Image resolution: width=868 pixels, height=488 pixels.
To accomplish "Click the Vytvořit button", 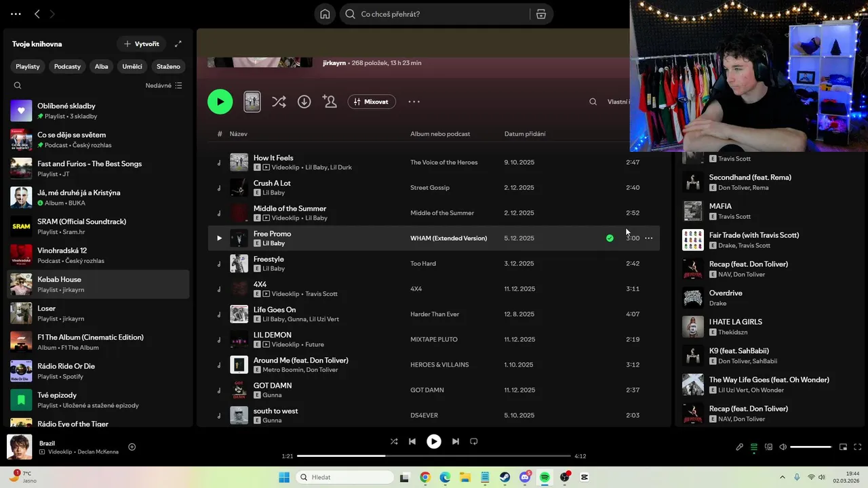I will click(x=142, y=44).
